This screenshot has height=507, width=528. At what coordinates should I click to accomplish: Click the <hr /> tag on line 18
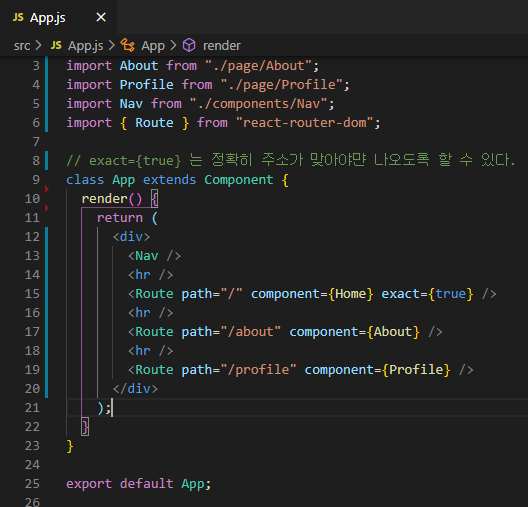click(151, 351)
